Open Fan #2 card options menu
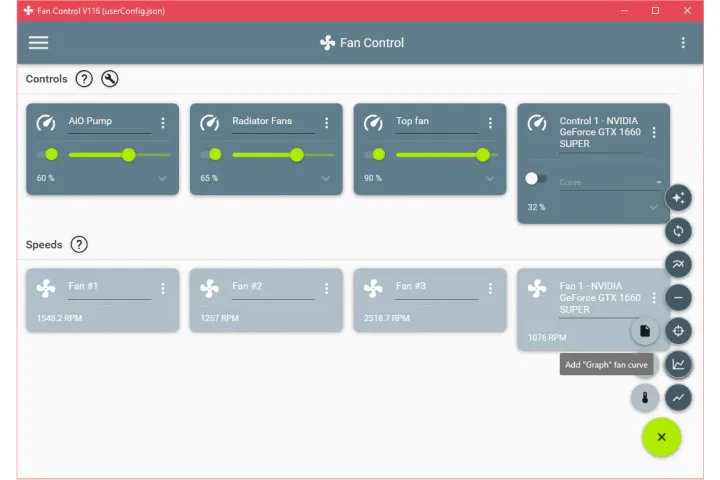720x480 pixels. pyautogui.click(x=326, y=288)
